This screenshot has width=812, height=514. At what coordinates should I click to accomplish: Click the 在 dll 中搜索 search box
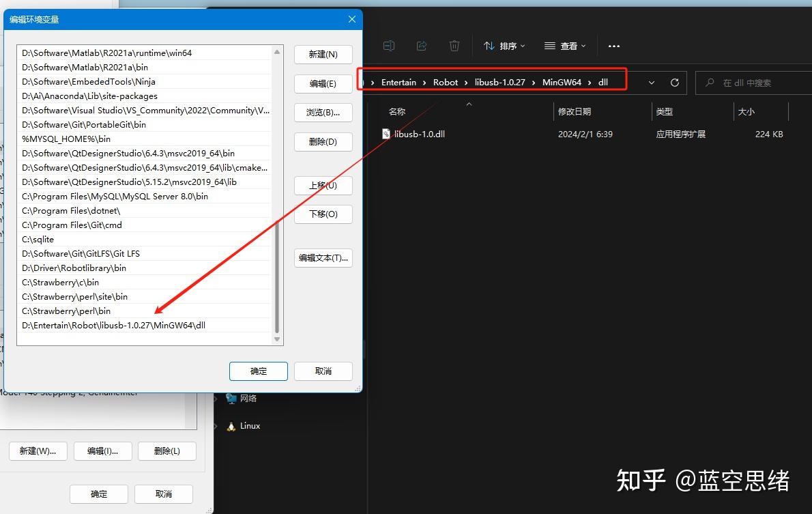coord(754,83)
